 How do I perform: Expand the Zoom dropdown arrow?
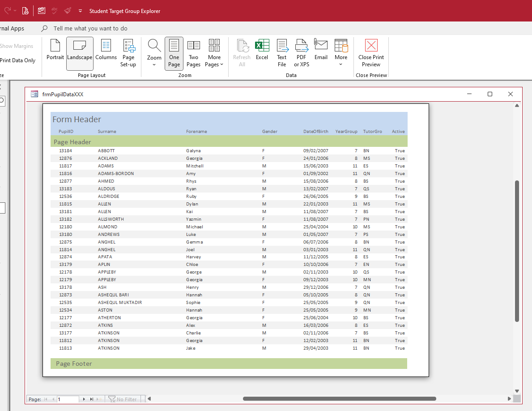[154, 64]
